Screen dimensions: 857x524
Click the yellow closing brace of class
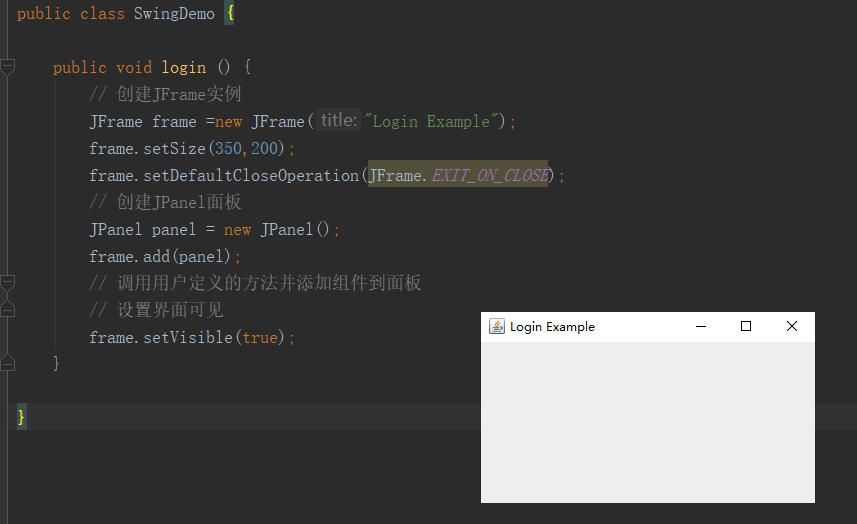21,417
